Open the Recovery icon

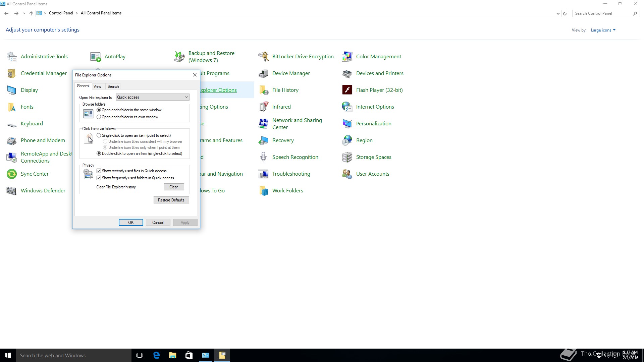pyautogui.click(x=263, y=140)
